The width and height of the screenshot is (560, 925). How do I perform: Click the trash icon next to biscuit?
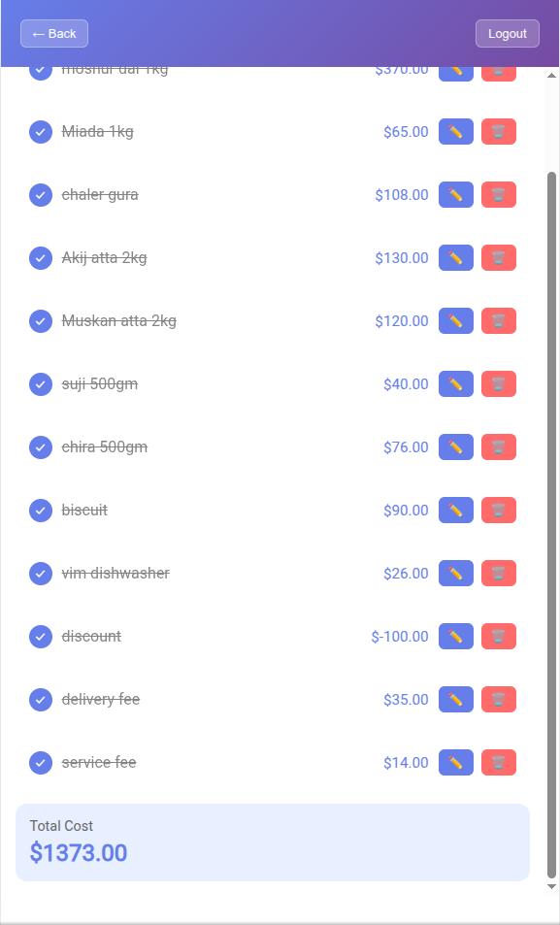[x=498, y=510]
